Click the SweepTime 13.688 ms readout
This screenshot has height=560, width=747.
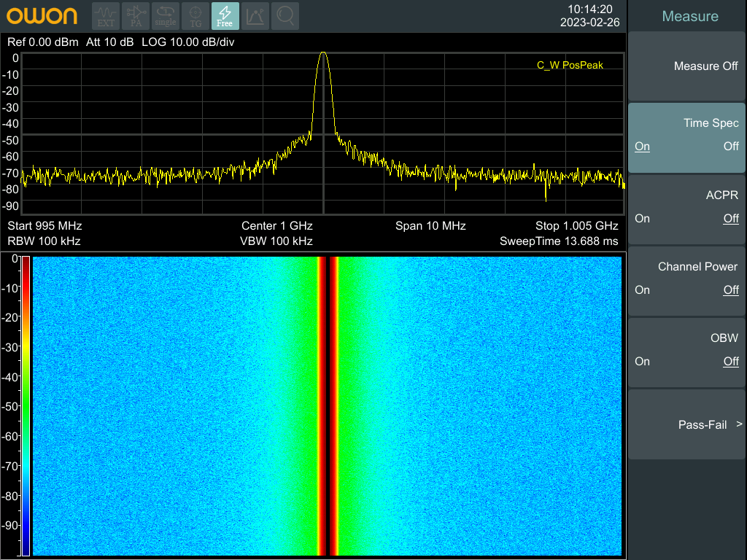(559, 241)
